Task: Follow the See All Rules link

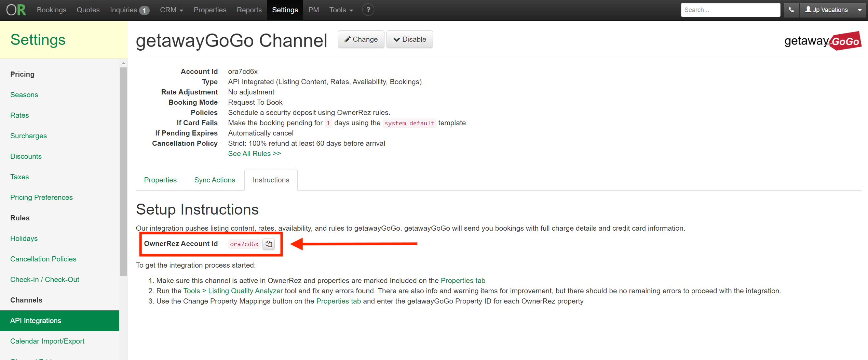Action: [255, 154]
